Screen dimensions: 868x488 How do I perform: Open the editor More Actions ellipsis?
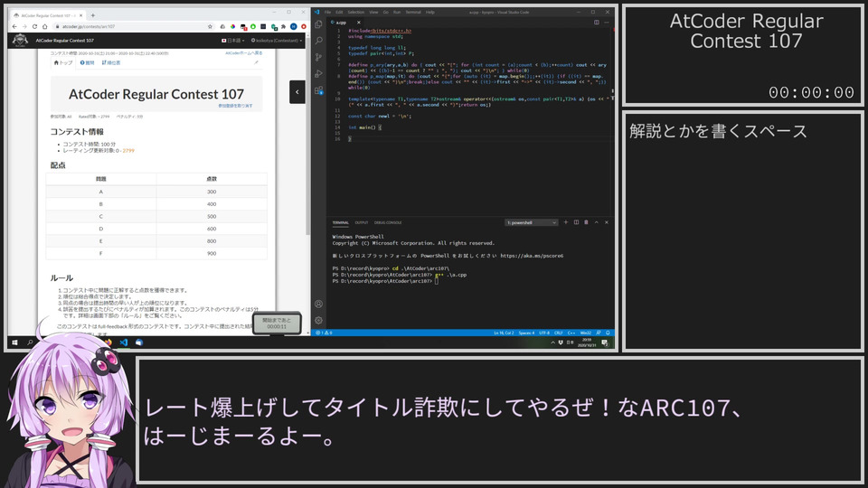pos(607,22)
